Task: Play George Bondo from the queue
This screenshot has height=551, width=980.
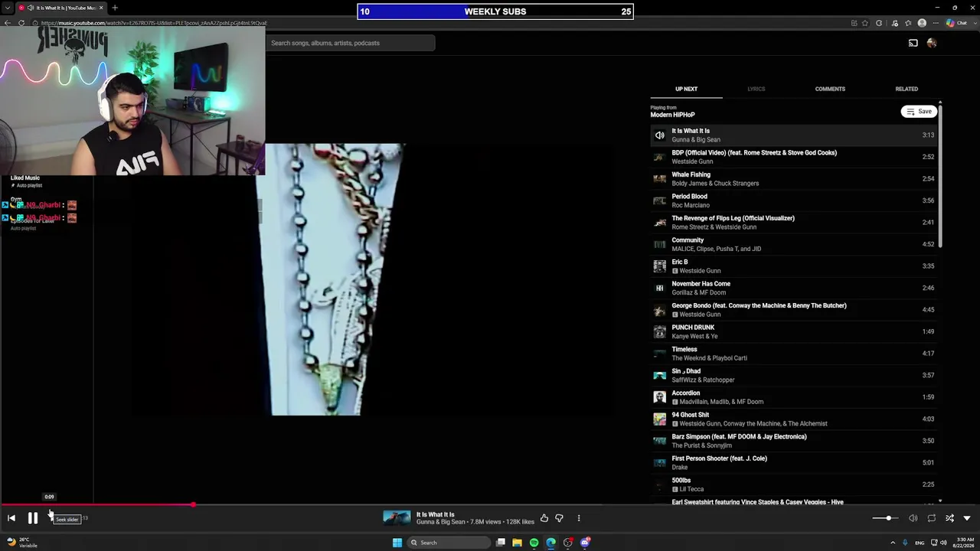Action: click(x=793, y=310)
